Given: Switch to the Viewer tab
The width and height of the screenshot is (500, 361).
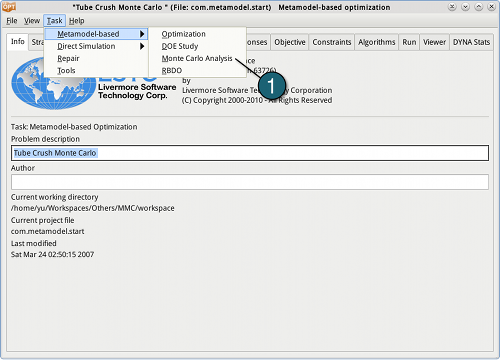Looking at the screenshot, I should pos(434,42).
